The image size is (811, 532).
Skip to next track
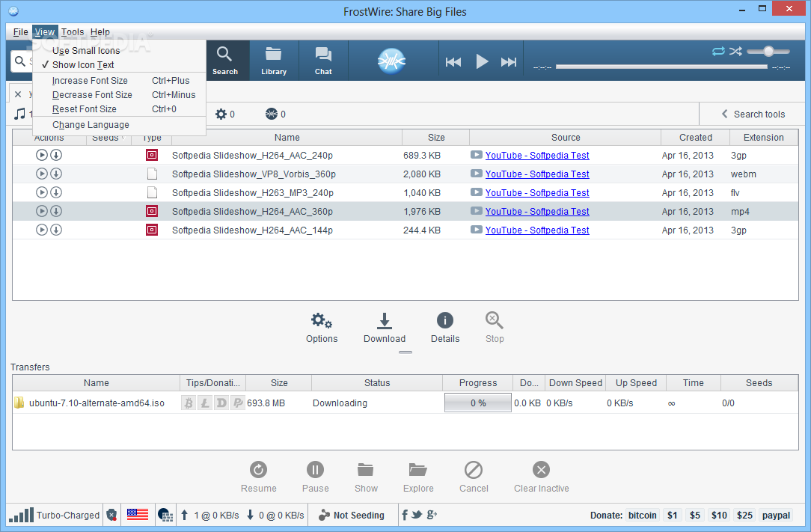(x=509, y=62)
